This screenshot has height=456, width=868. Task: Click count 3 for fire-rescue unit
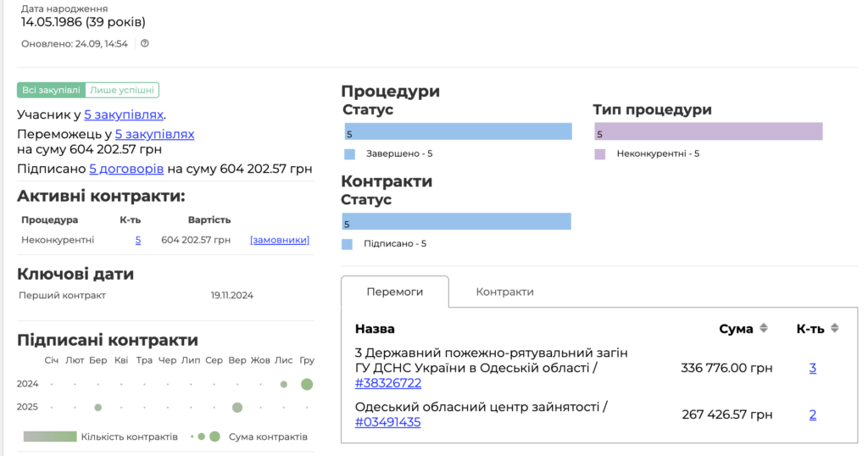(x=812, y=368)
